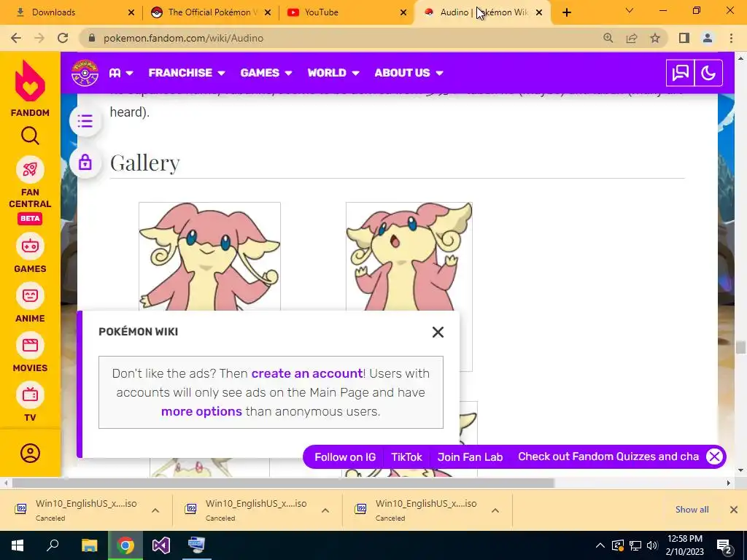
Task: Open Visual Studio from taskbar
Action: click(x=161, y=545)
